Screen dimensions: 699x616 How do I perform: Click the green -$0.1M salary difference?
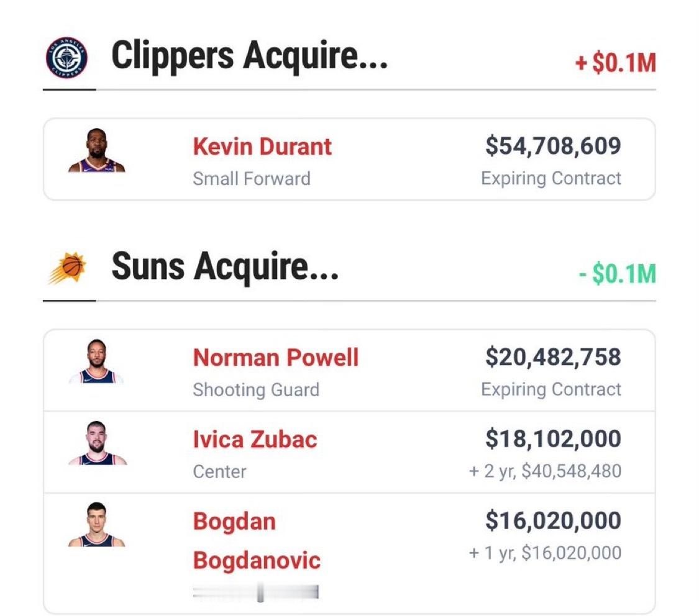pyautogui.click(x=618, y=273)
